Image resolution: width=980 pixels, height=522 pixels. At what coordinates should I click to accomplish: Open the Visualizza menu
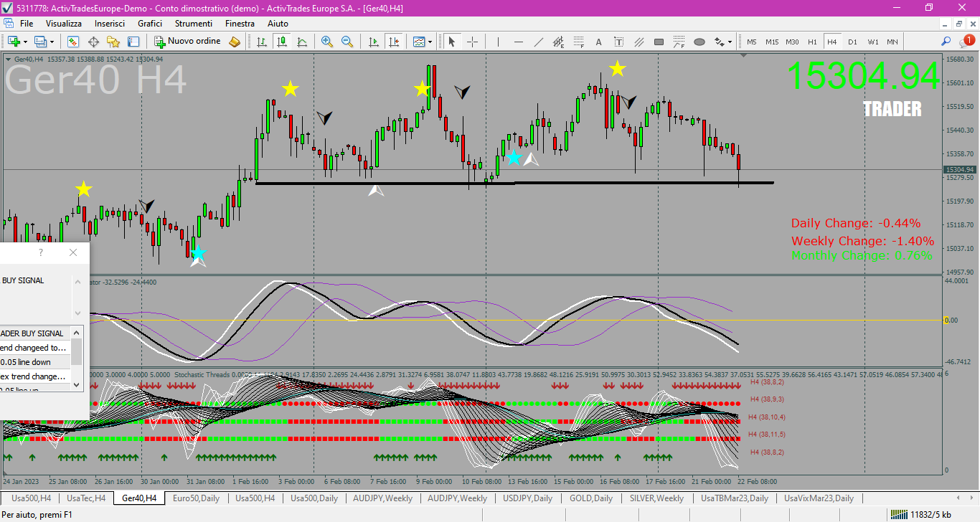(x=64, y=24)
